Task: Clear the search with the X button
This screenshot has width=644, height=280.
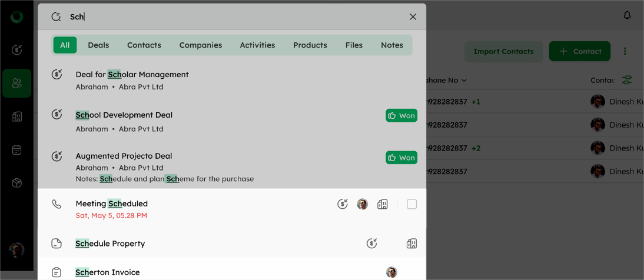Action: [413, 17]
